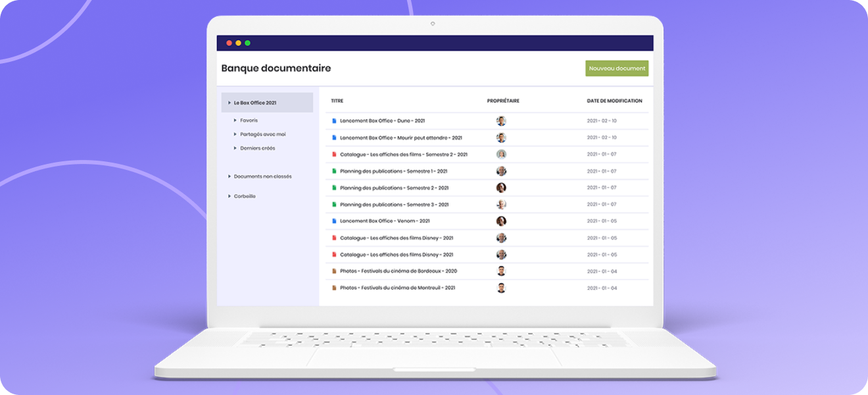Open Lancement Box Office - Mourir peut attendre document
Screen dimensions: 868x395
pos(400,138)
